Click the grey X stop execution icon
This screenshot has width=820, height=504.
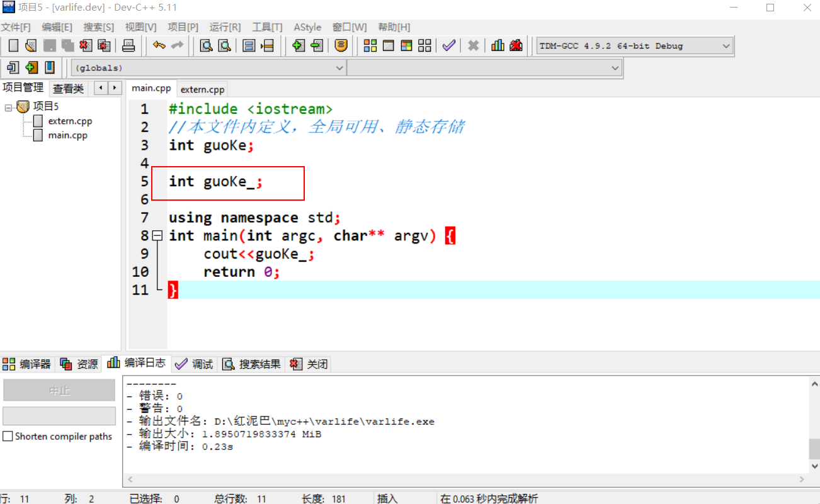tap(473, 45)
